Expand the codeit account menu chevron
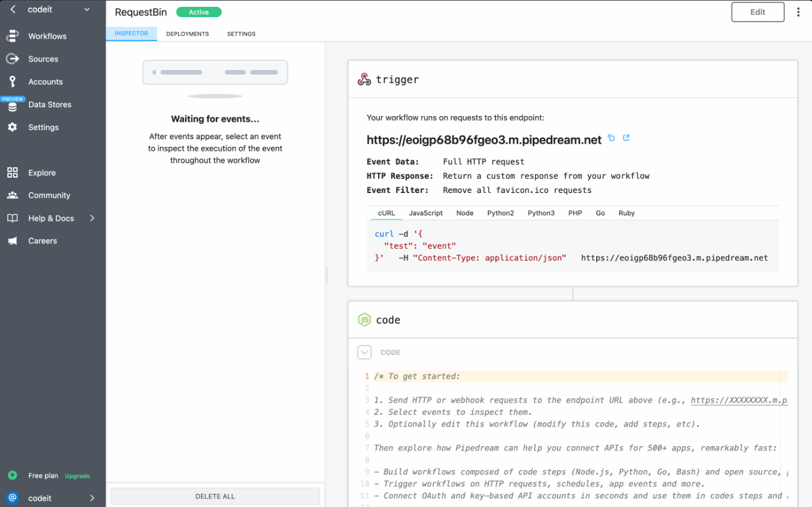The width and height of the screenshot is (812, 507). pyautogui.click(x=92, y=498)
